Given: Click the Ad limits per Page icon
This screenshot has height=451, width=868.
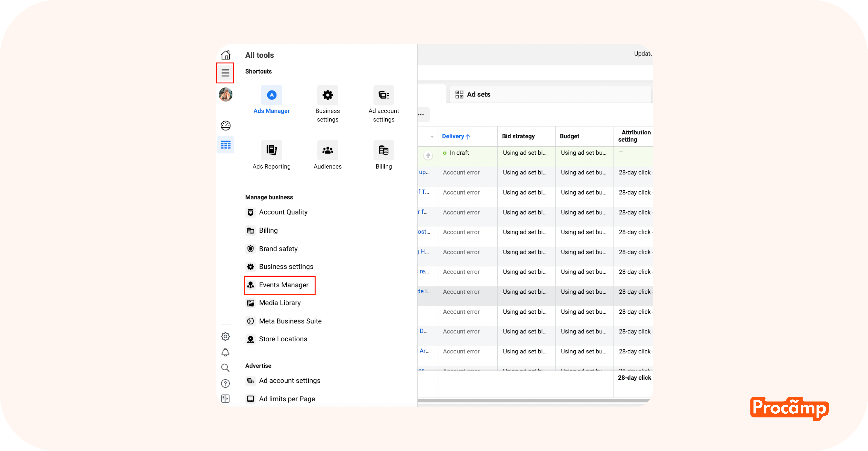Looking at the screenshot, I should coord(250,399).
